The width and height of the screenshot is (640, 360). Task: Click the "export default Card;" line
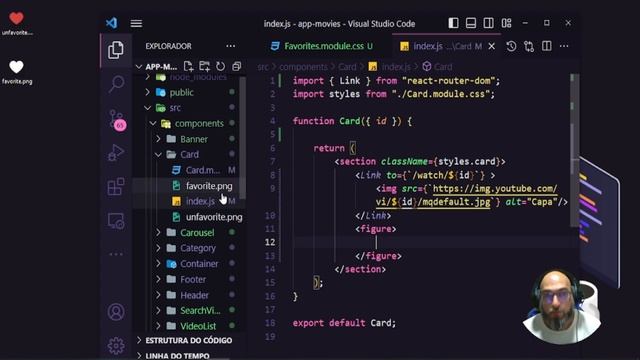[344, 323]
